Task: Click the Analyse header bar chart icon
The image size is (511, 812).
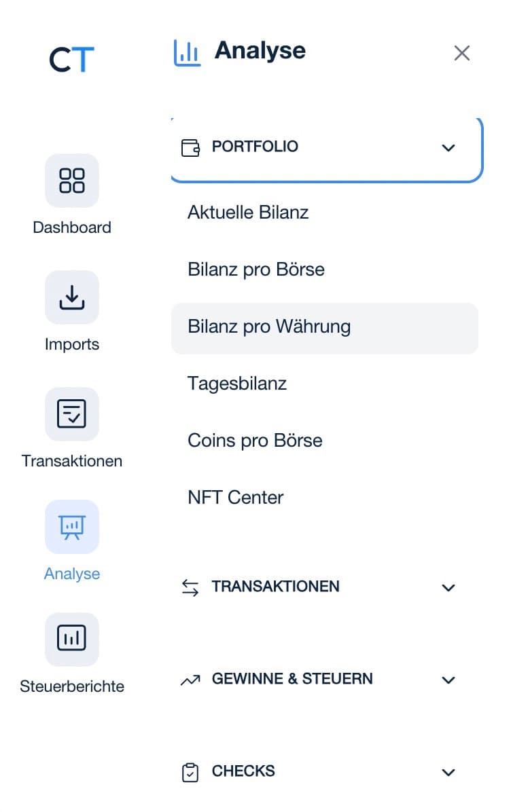Action: click(187, 53)
